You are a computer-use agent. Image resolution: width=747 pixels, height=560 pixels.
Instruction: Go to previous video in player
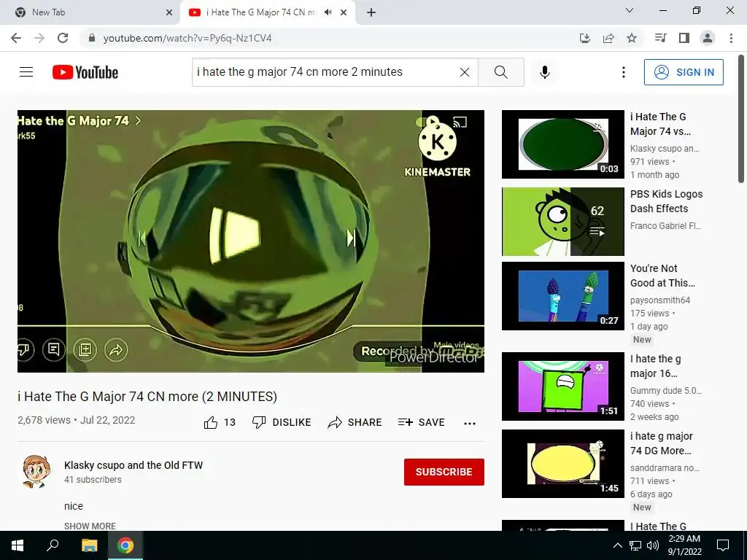(x=142, y=238)
